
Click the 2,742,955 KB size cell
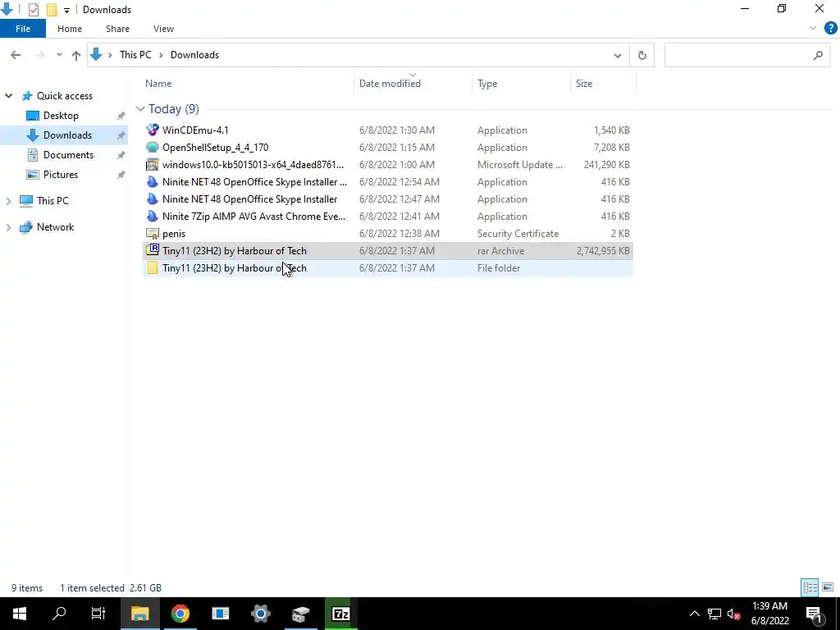pyautogui.click(x=603, y=251)
